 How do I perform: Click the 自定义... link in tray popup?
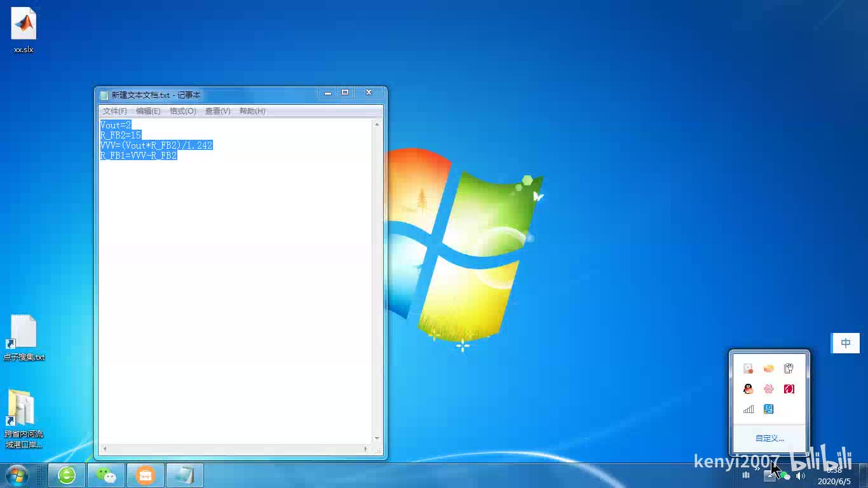[x=770, y=438]
